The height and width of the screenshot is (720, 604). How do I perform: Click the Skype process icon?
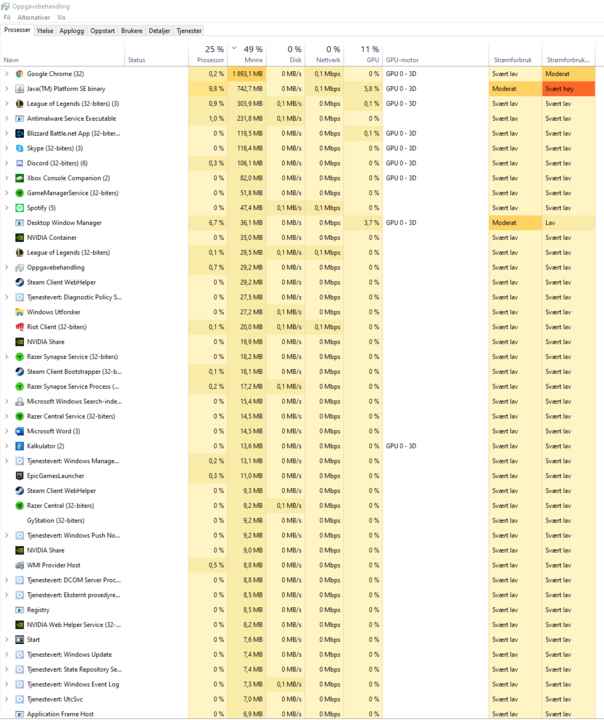[x=19, y=148]
